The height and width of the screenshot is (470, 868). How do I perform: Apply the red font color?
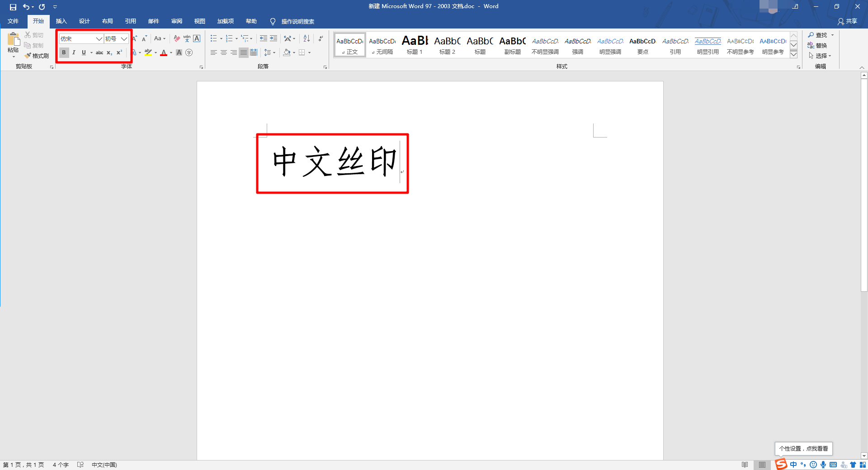pos(164,52)
